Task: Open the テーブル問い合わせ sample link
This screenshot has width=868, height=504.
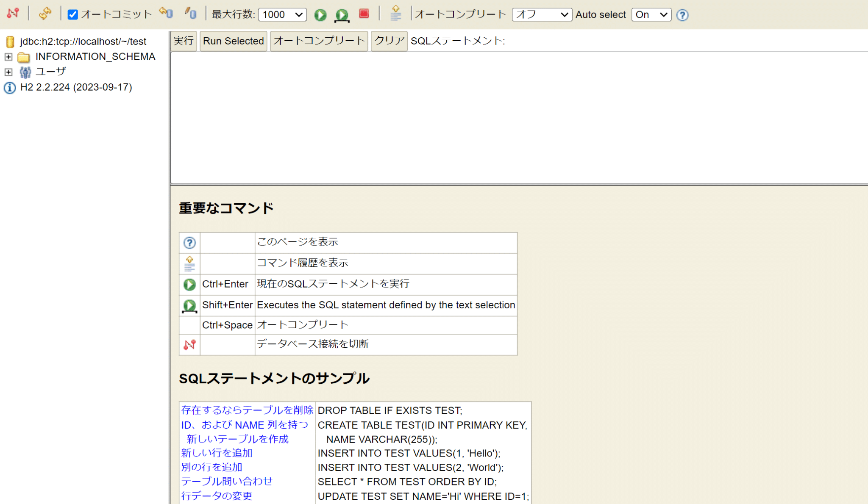Action: (x=226, y=481)
